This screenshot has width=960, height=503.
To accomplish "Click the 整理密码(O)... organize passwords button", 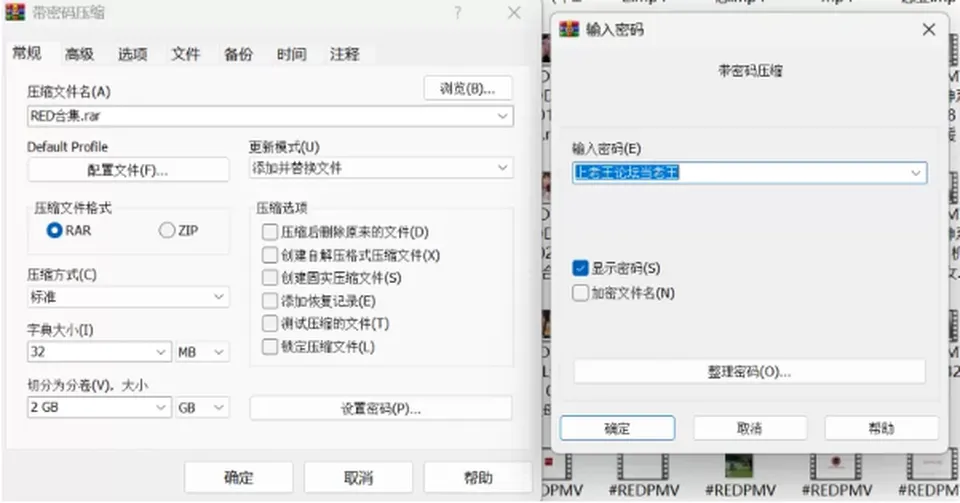I will coord(749,372).
